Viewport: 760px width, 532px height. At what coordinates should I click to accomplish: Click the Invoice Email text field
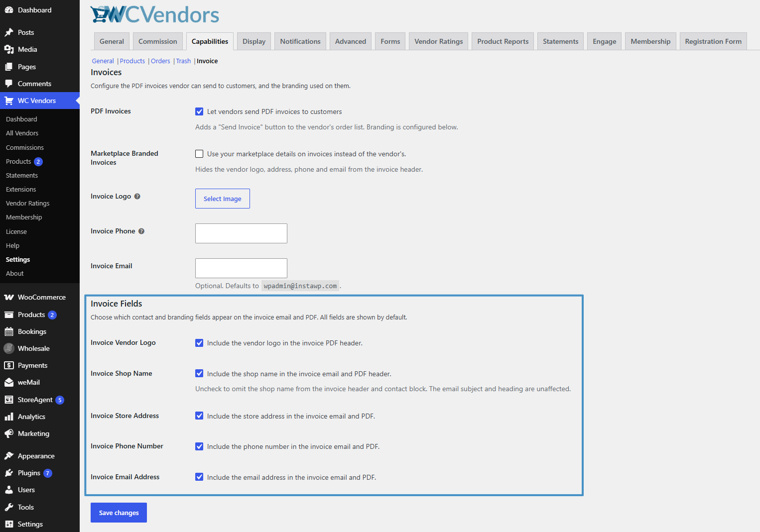tap(241, 268)
